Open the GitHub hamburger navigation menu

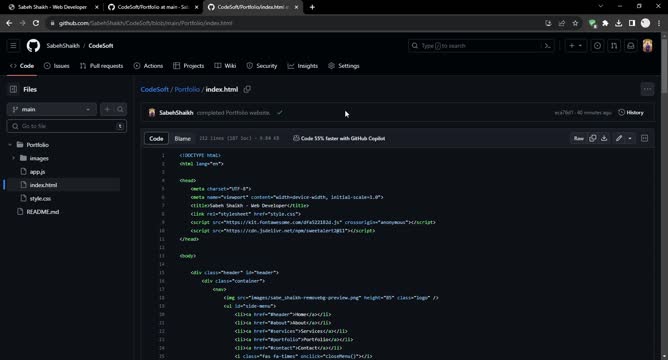13,45
